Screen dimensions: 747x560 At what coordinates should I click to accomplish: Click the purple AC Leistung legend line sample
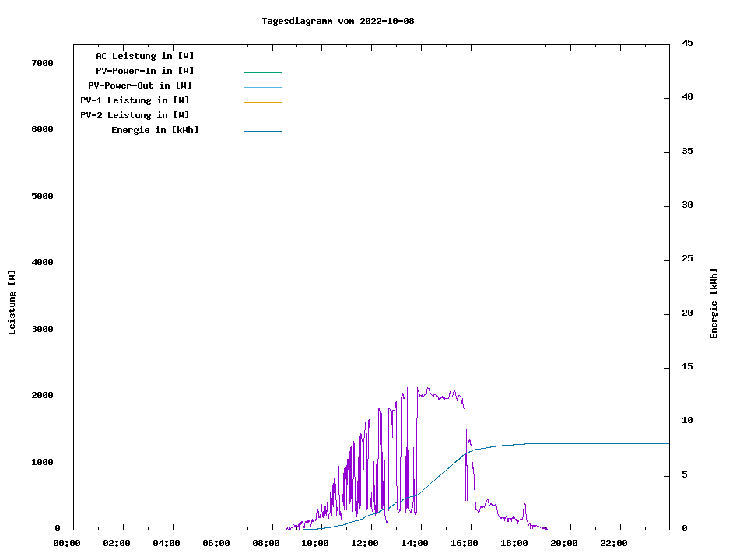[262, 58]
